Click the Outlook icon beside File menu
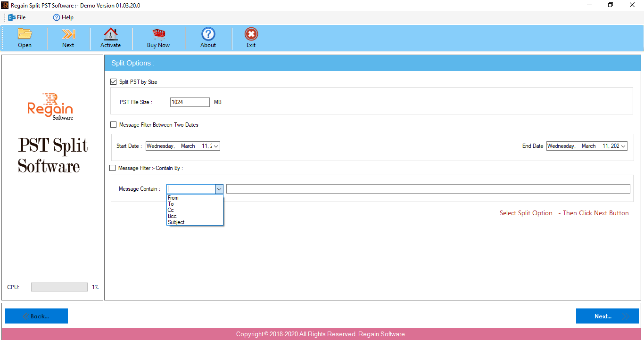Viewport: 644px width, 340px height. [12, 17]
